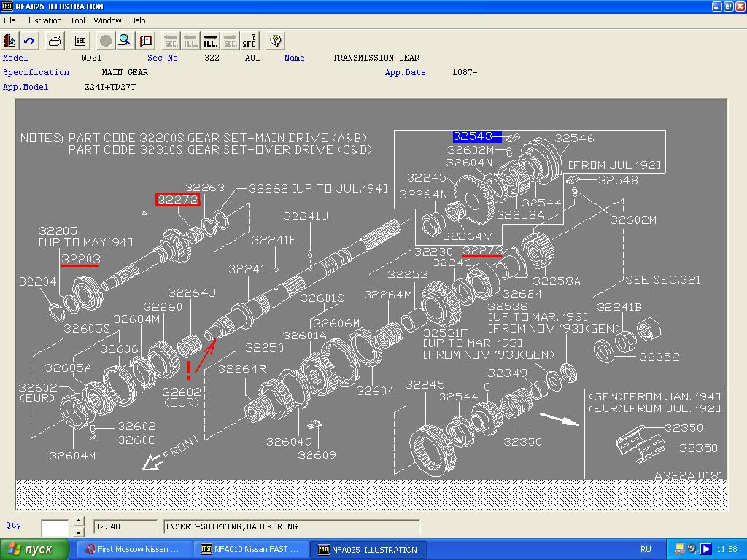This screenshot has width=747, height=560.
Task: Increase Qty with the up stepper arrow
Action: [x=79, y=521]
